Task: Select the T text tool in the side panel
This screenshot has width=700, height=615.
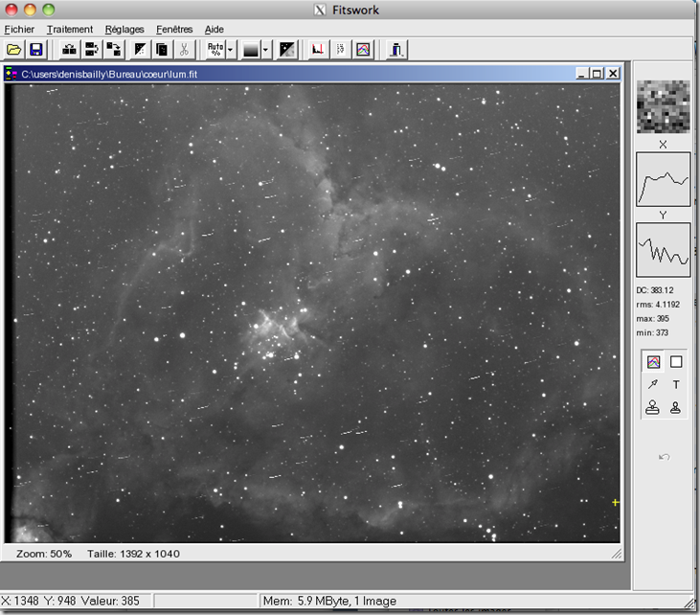Action: pyautogui.click(x=676, y=384)
